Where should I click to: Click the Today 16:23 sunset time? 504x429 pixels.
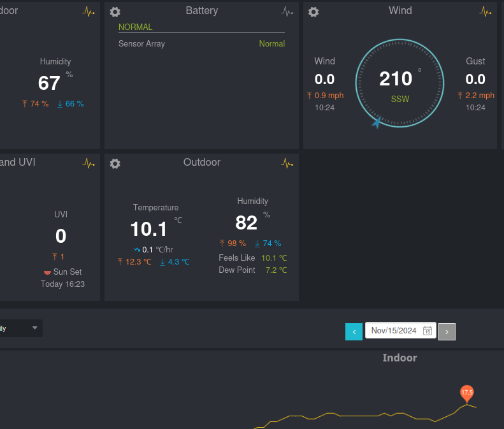(62, 284)
